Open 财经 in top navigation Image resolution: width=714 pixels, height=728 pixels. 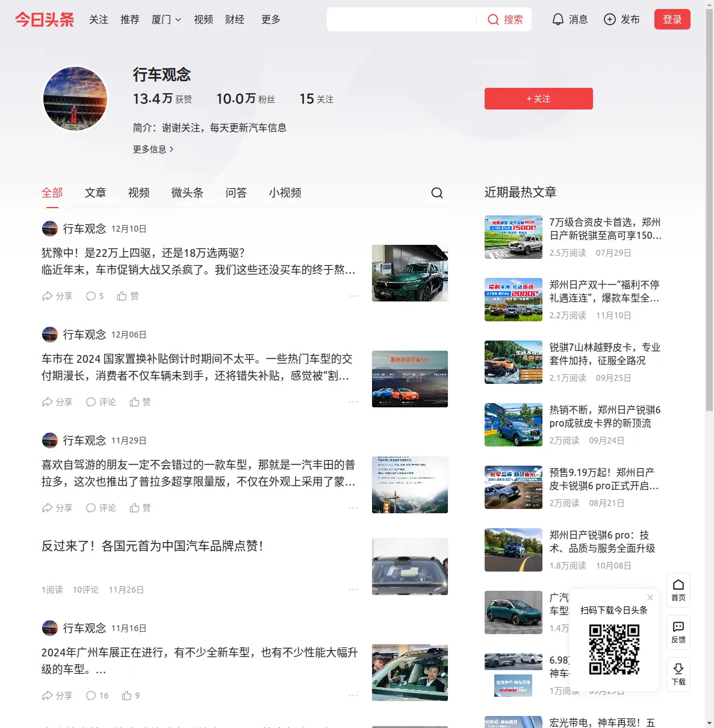click(x=235, y=20)
